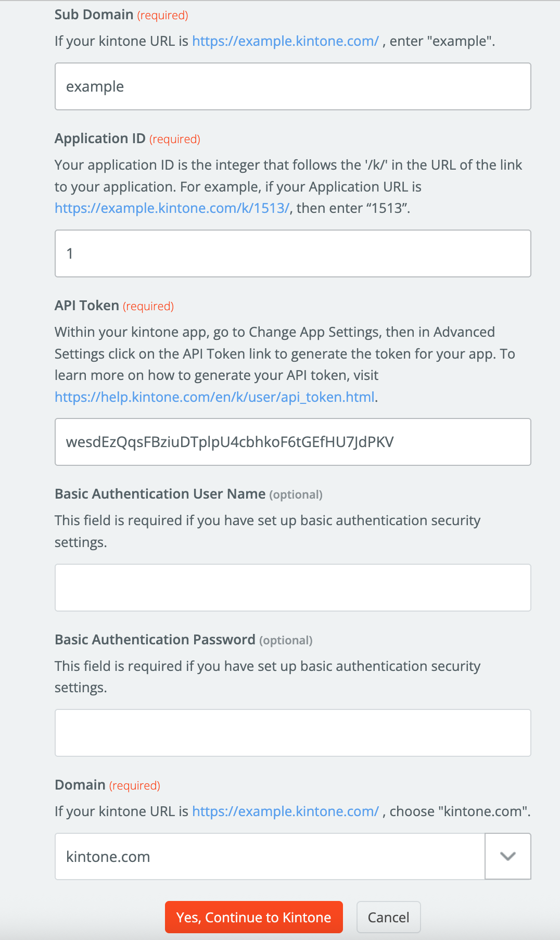Click the (optional) label beside Basic Authentication Password
This screenshot has width=560, height=940.
point(285,640)
